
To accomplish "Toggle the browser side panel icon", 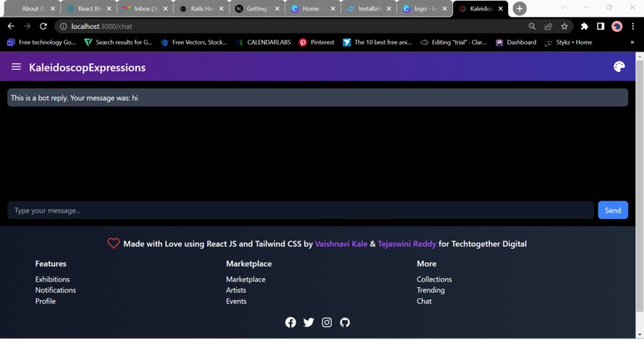I will pyautogui.click(x=601, y=26).
